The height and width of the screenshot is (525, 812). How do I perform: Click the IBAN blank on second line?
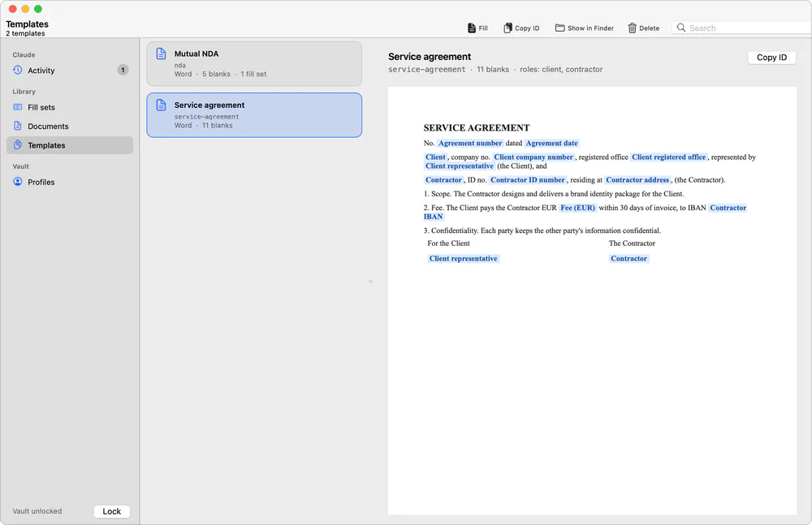click(434, 217)
